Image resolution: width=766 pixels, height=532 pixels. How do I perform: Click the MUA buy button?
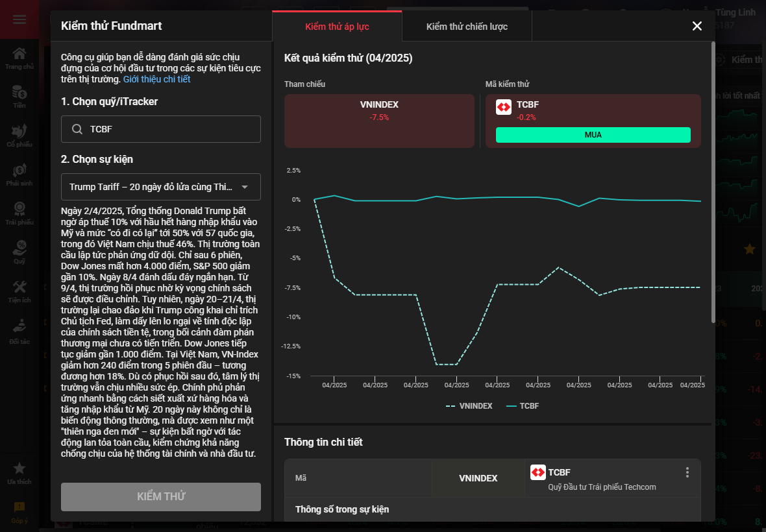593,135
